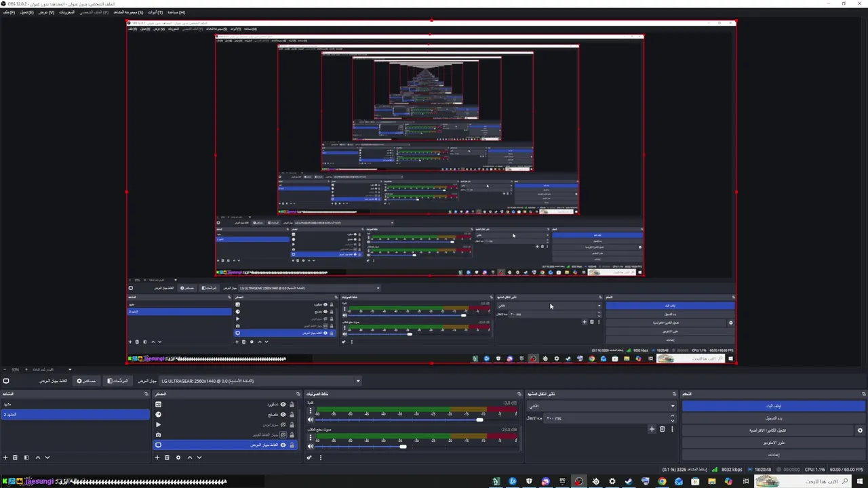Undock the Audio Mixer panel float icon
This screenshot has width=868, height=488.
[519, 394]
